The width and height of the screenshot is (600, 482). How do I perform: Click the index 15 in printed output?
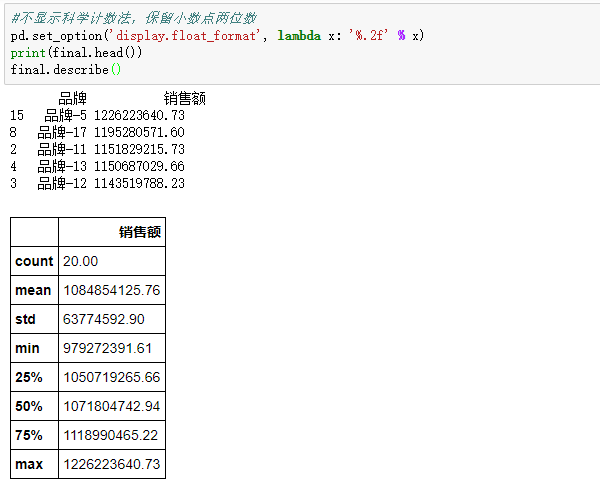click(x=17, y=115)
